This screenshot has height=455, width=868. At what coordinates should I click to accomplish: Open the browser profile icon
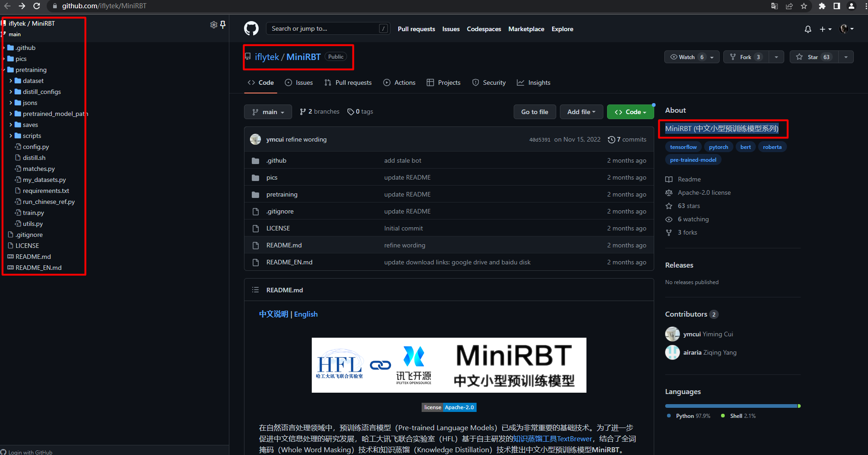point(852,6)
